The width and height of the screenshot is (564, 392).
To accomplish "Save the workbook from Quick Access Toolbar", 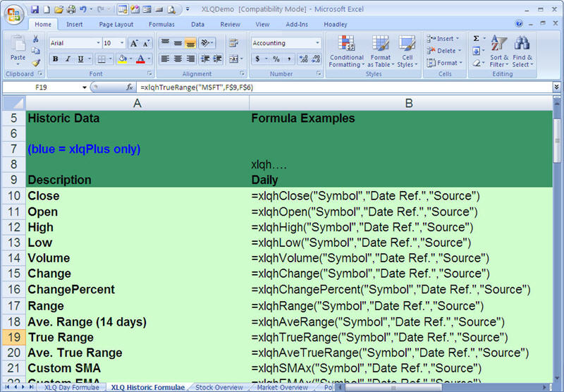I will click(34, 9).
